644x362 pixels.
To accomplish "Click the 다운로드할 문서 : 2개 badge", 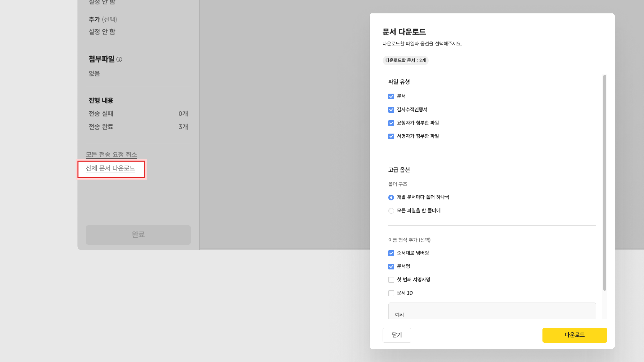I will tap(405, 60).
